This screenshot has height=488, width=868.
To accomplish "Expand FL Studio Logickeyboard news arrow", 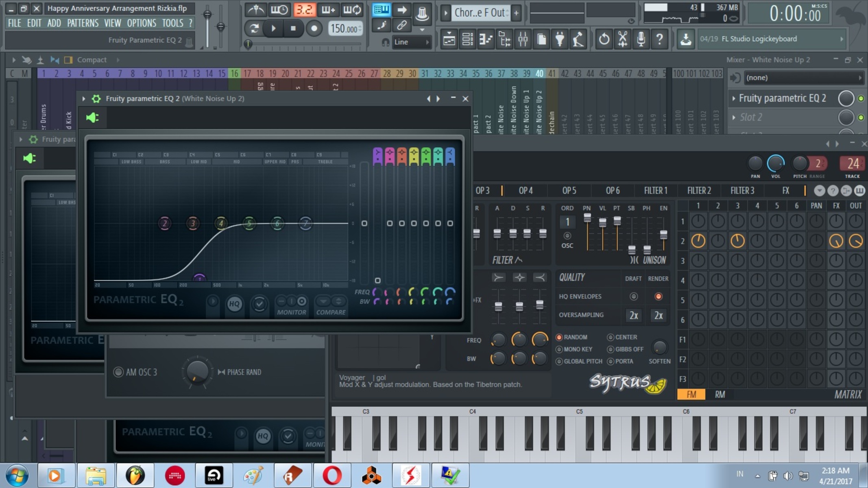I will click(842, 39).
